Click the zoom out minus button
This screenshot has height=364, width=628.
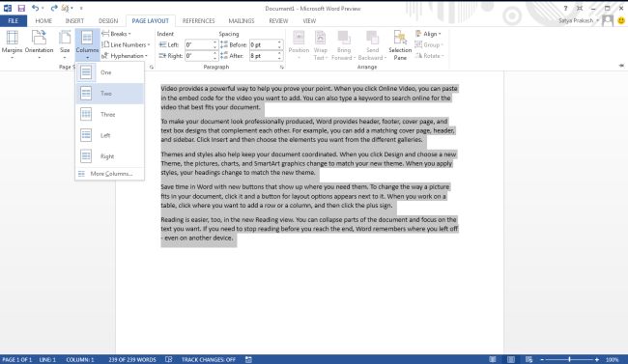[542, 359]
